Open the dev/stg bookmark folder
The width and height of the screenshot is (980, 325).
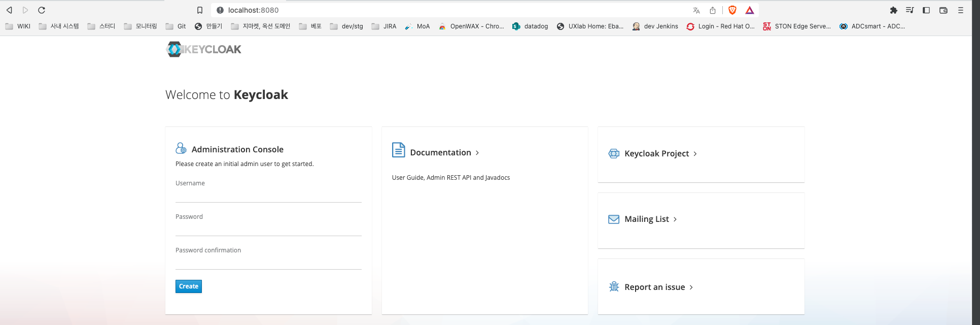pos(346,26)
